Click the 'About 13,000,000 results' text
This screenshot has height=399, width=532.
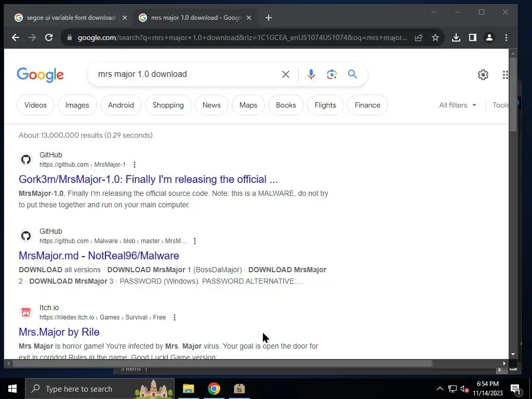click(x=86, y=135)
